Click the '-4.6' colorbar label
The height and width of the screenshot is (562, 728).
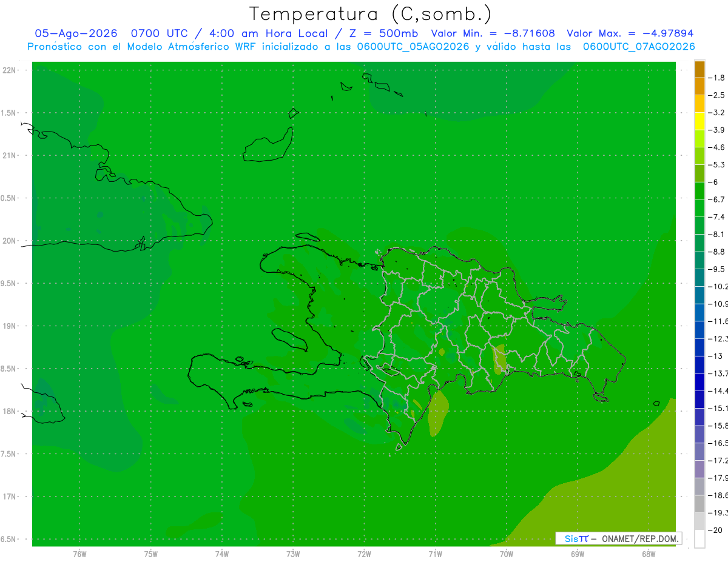coord(716,147)
